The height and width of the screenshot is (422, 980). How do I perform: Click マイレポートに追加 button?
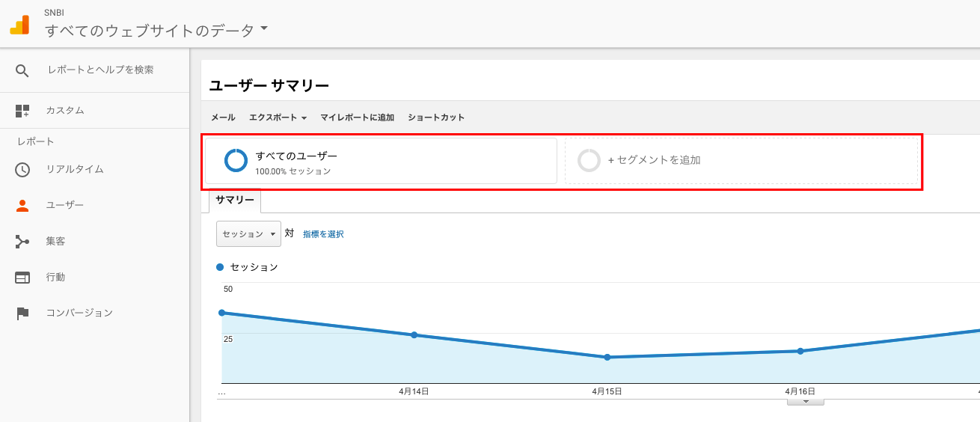(357, 117)
